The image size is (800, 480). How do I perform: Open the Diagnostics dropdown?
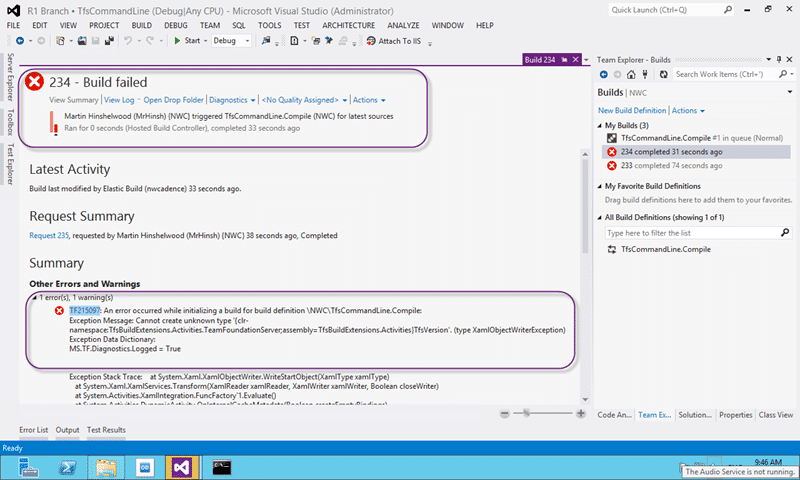pyautogui.click(x=232, y=100)
